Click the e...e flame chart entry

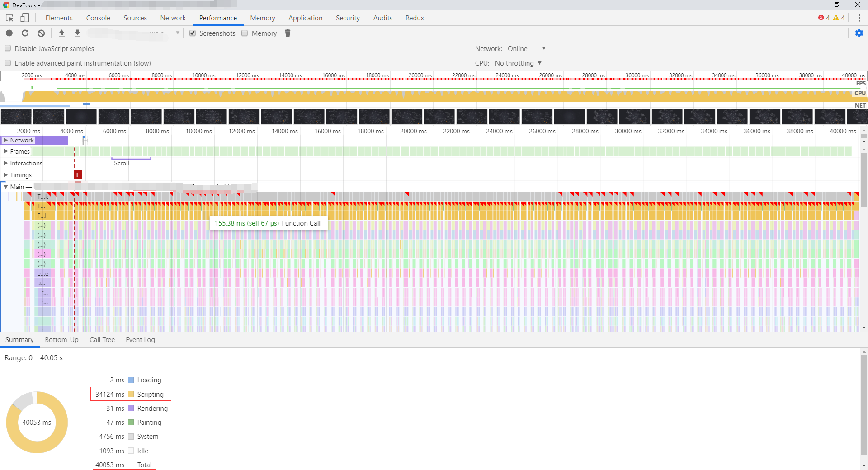pyautogui.click(x=43, y=273)
